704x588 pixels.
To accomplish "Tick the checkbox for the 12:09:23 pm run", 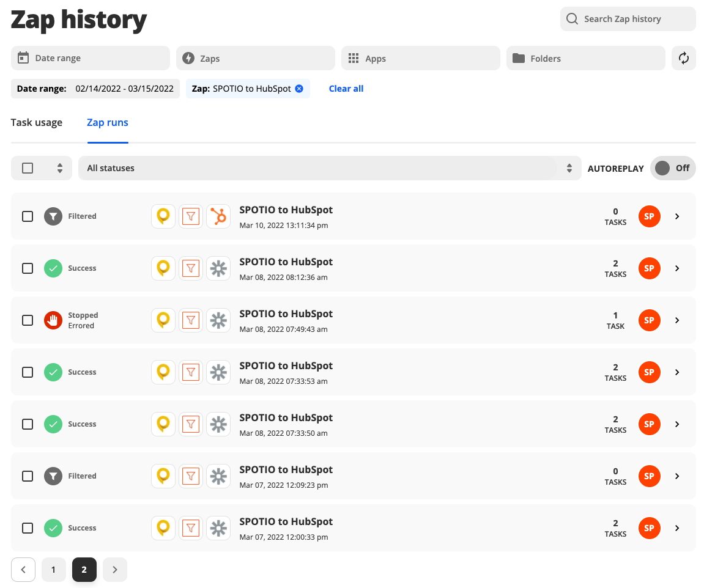I will pos(28,476).
